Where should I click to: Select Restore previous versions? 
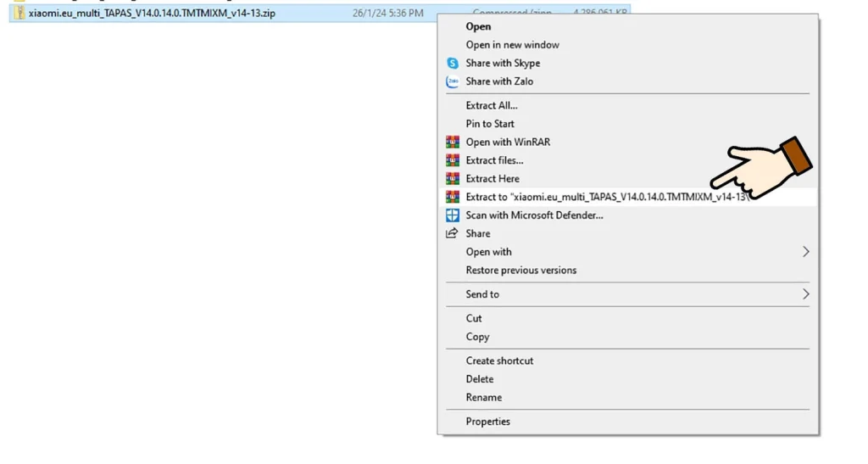(x=520, y=271)
